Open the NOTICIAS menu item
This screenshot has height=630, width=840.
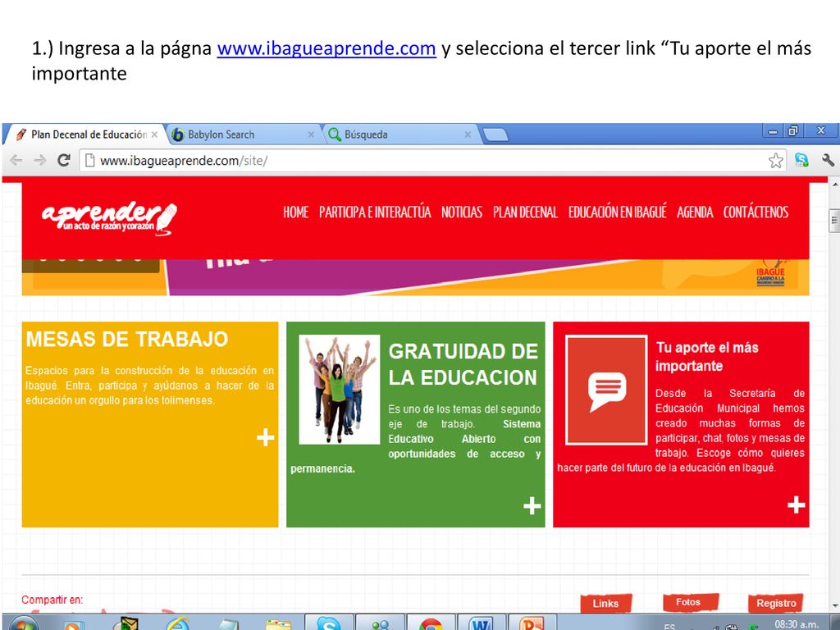(x=462, y=212)
